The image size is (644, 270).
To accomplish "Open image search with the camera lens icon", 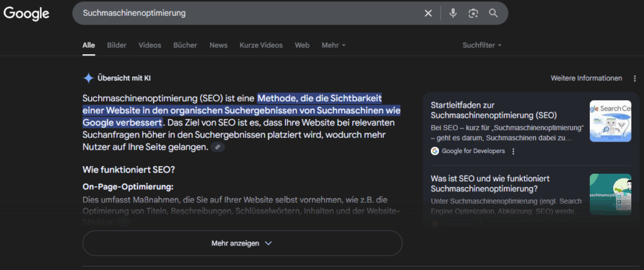I will [473, 13].
